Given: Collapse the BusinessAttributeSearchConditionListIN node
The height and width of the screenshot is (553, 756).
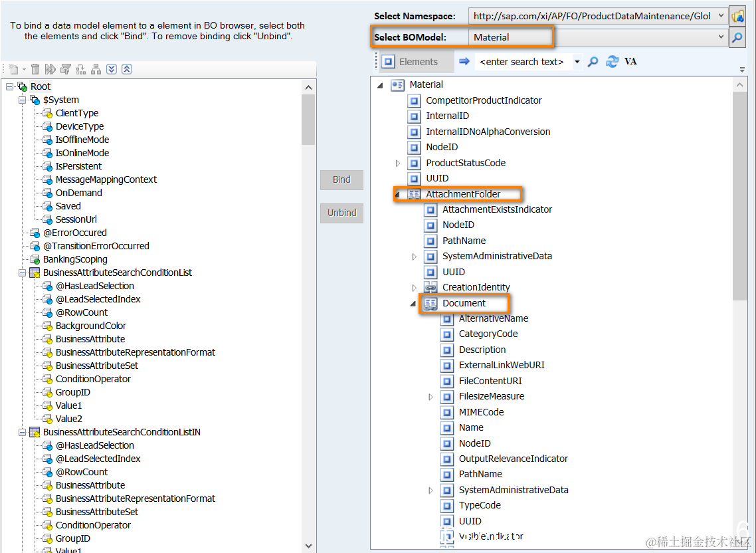Looking at the screenshot, I should pos(22,432).
